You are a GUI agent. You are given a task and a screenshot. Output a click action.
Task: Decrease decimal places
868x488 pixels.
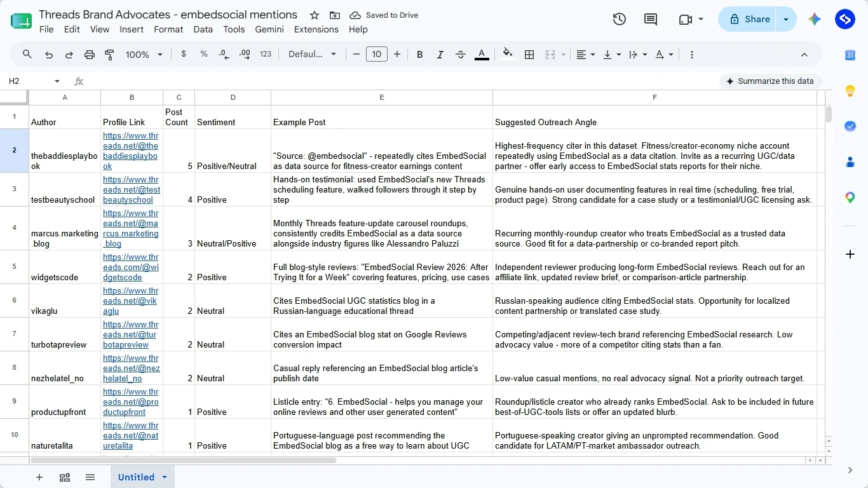coord(224,55)
